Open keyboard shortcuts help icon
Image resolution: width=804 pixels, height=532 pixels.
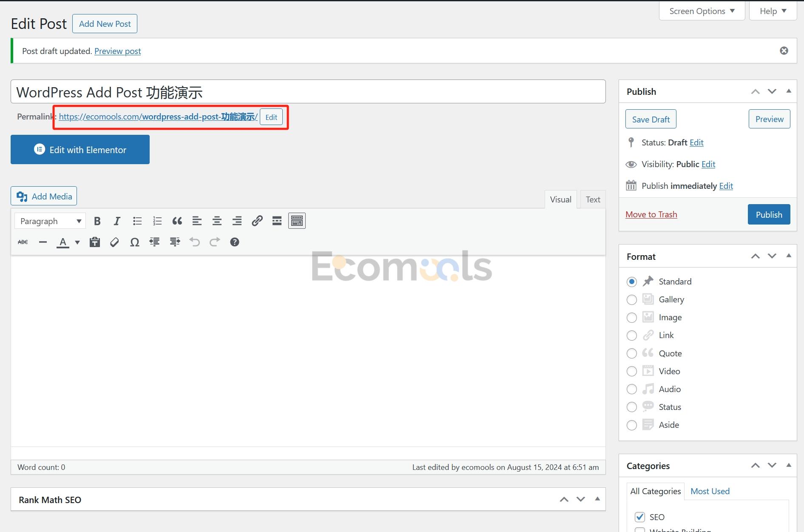(x=235, y=242)
